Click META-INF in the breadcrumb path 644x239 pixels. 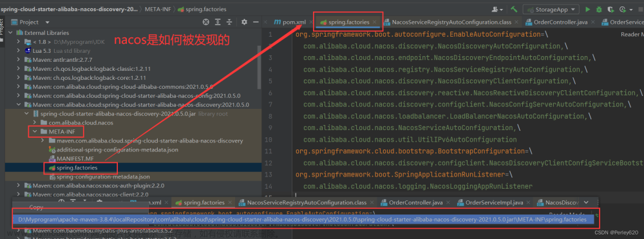[x=158, y=9]
